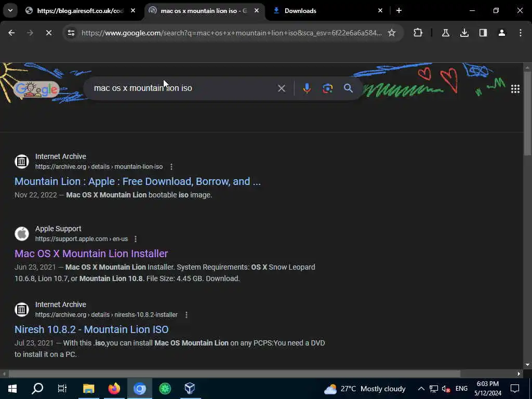Viewport: 532px width, 399px height.
Task: Open Niresh 10.8.2 - Mountain Lion ISO link
Action: [91, 329]
